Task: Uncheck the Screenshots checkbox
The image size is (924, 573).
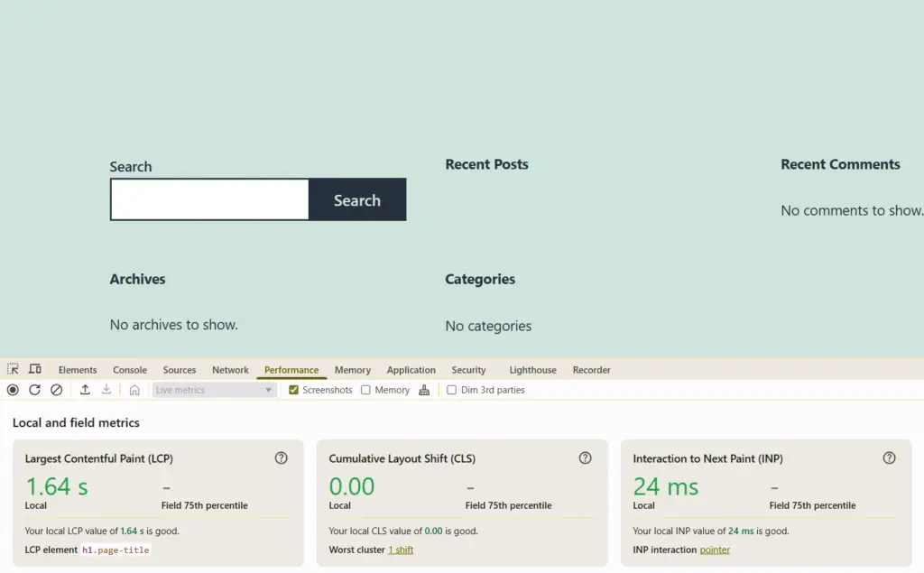Action: [x=293, y=390]
